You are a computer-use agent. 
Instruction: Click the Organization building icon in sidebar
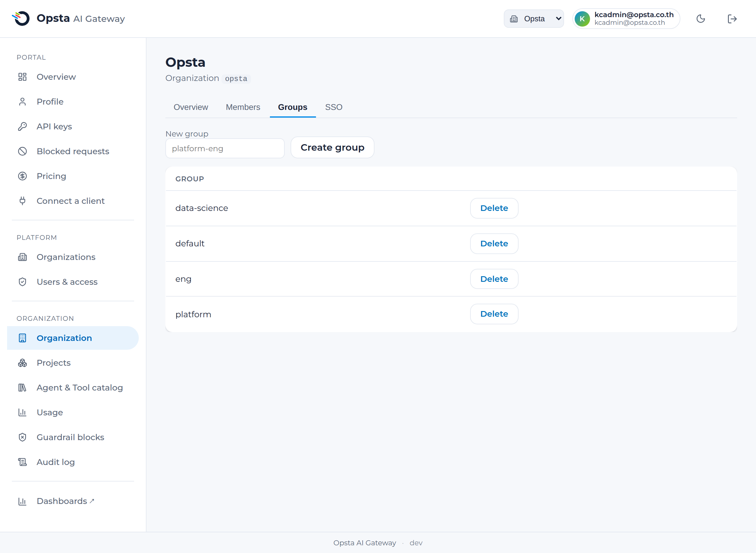pyautogui.click(x=22, y=338)
